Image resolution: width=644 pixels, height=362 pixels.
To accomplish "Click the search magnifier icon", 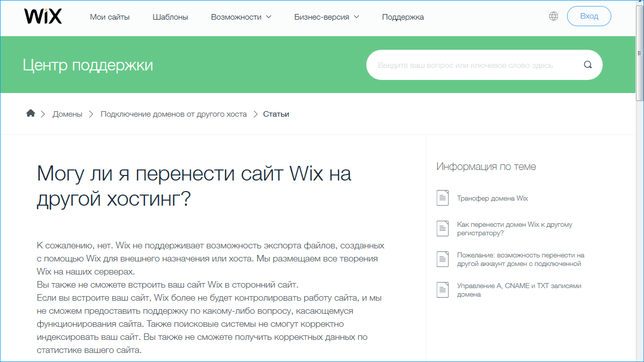I will coord(588,65).
